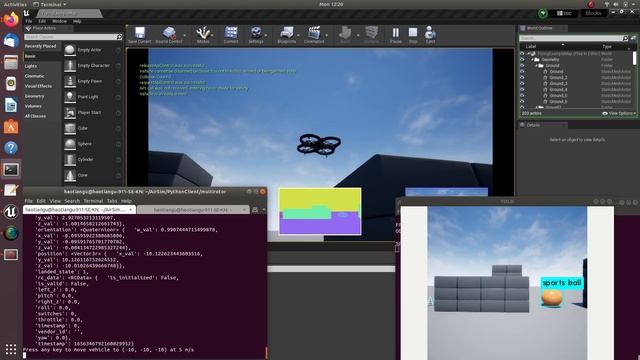Viewport: 640px width, 360px height.
Task: Click the info circle beside Point Light
Action: (x=118, y=97)
